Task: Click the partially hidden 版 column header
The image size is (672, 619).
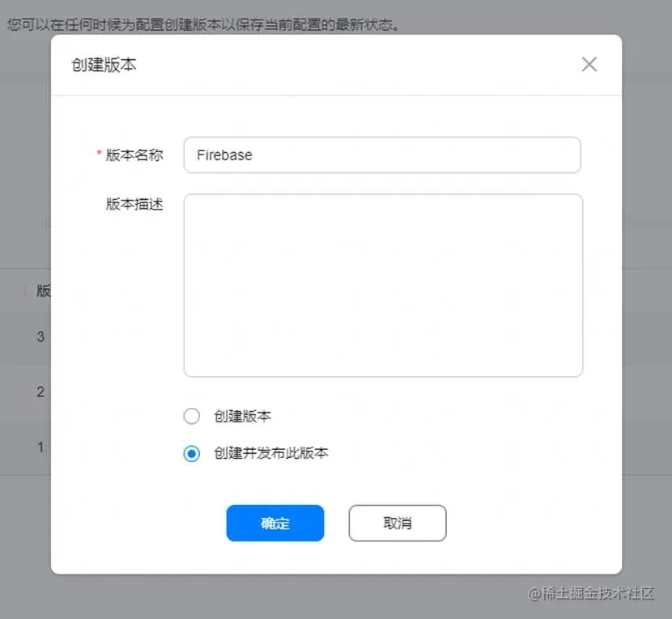Action: pos(43,290)
